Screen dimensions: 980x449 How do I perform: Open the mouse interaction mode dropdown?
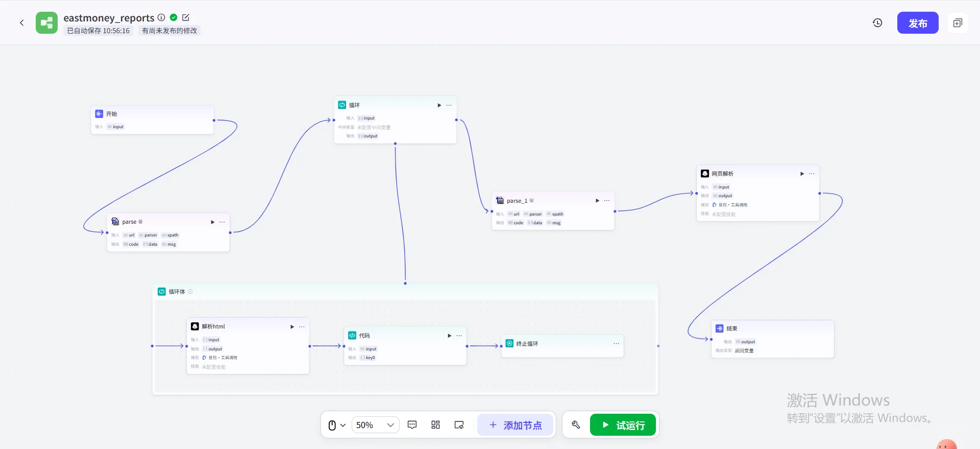click(337, 425)
